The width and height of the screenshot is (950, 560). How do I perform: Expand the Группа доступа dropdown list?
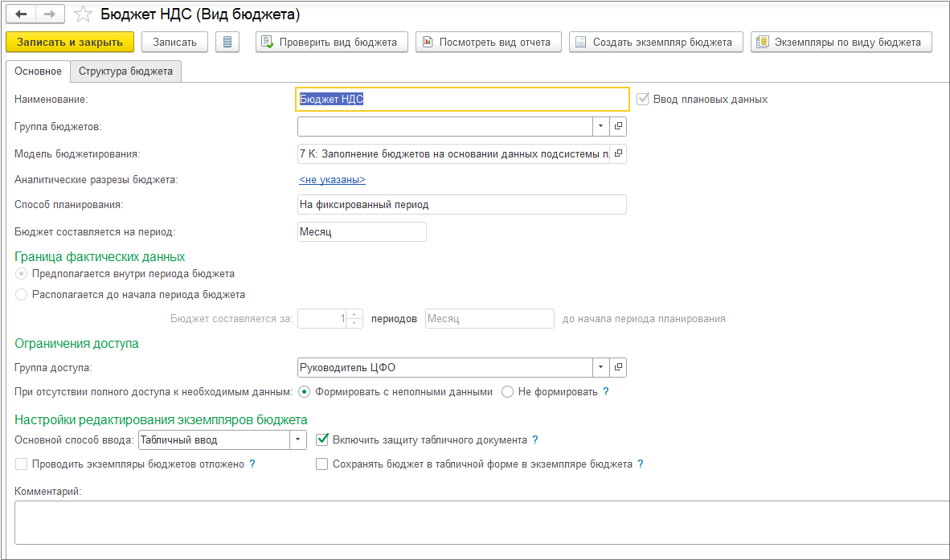click(x=602, y=367)
